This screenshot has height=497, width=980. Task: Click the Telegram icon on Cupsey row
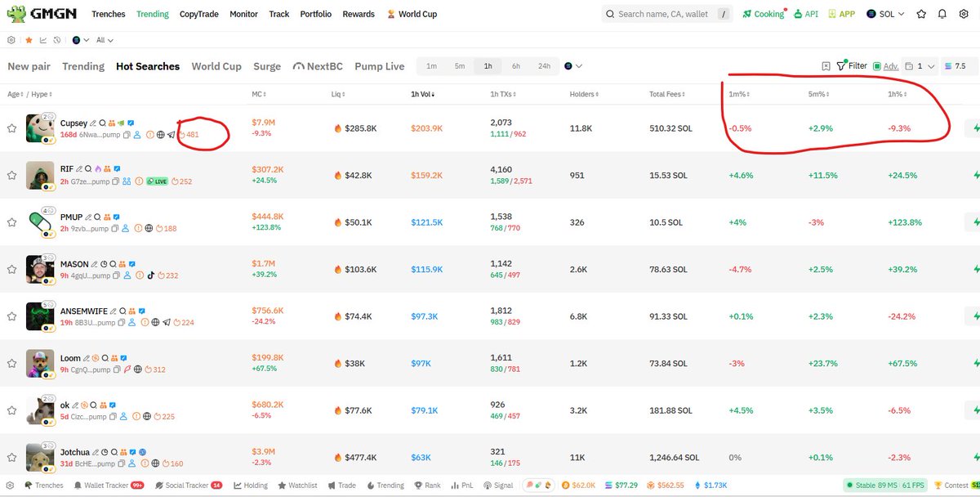(171, 135)
